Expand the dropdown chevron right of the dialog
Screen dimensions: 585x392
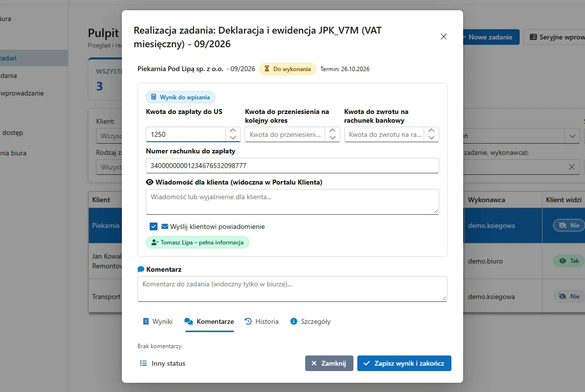tap(572, 137)
